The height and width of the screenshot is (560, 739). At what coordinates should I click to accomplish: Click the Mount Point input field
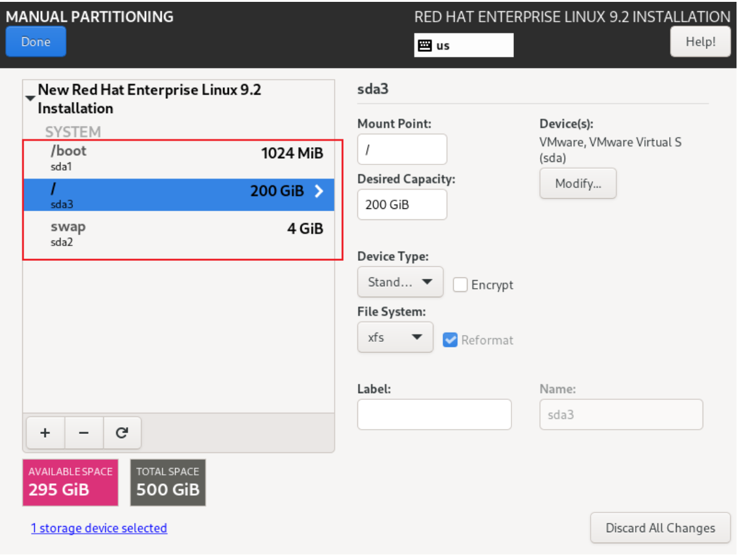(x=402, y=150)
